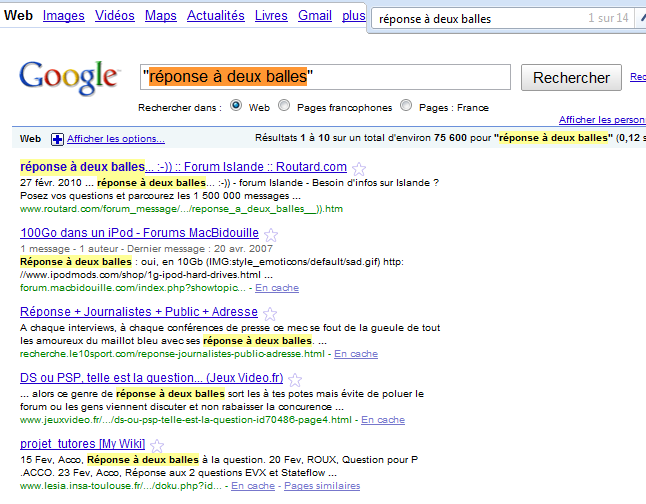Select the Pages : France radio button
Image resolution: width=646 pixels, height=504 pixels.
point(406,105)
